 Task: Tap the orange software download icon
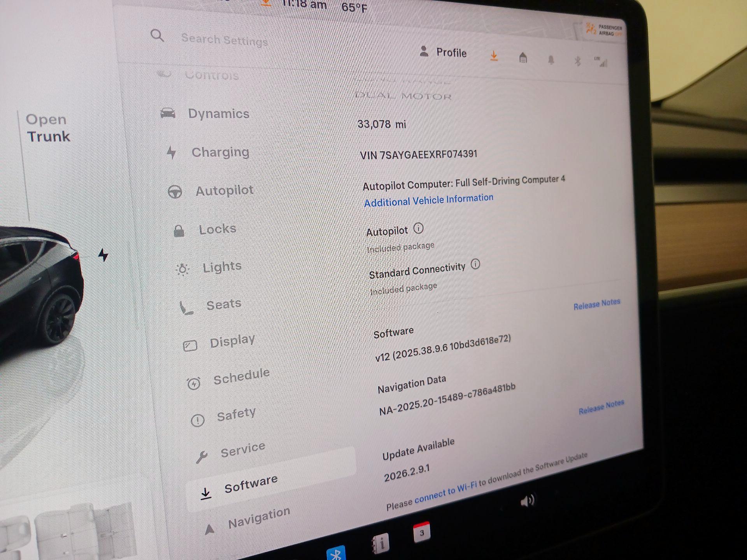[494, 56]
